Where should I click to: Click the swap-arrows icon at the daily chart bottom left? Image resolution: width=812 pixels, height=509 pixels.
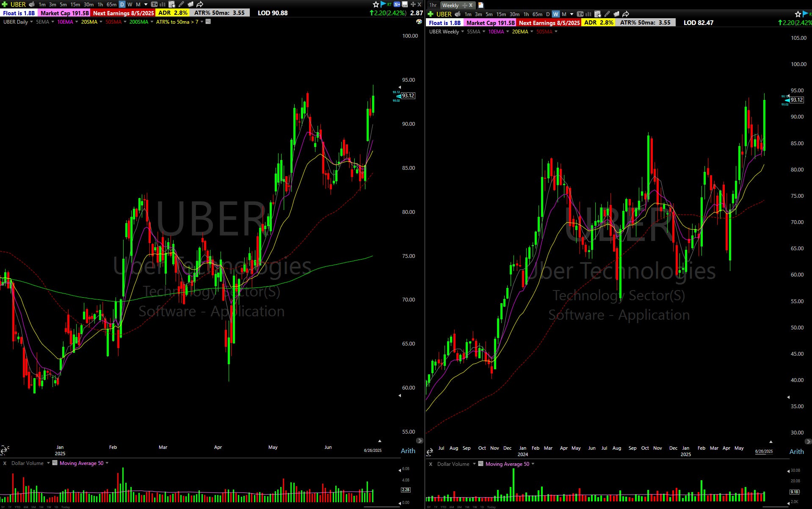4,450
